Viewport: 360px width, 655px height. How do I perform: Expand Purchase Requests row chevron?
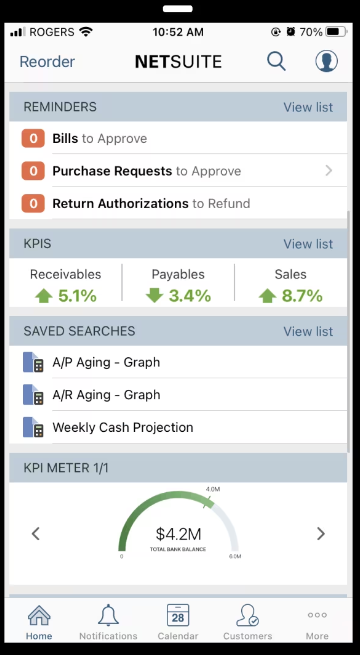click(x=329, y=170)
